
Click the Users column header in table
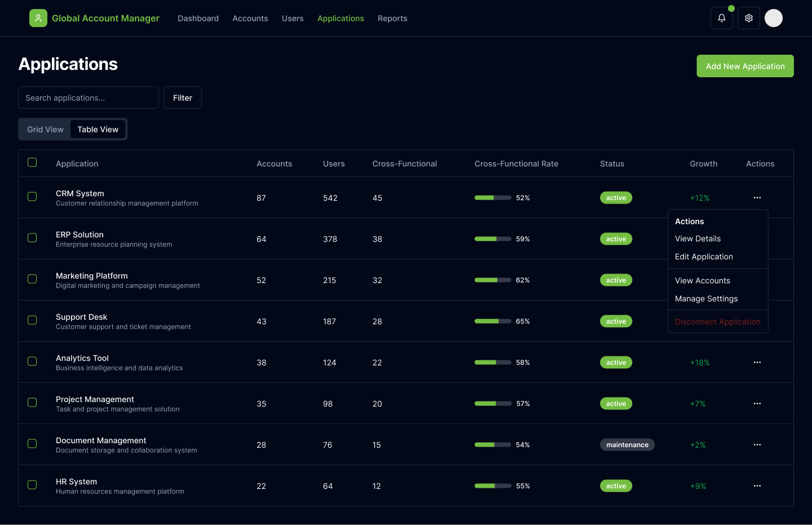pyautogui.click(x=334, y=164)
